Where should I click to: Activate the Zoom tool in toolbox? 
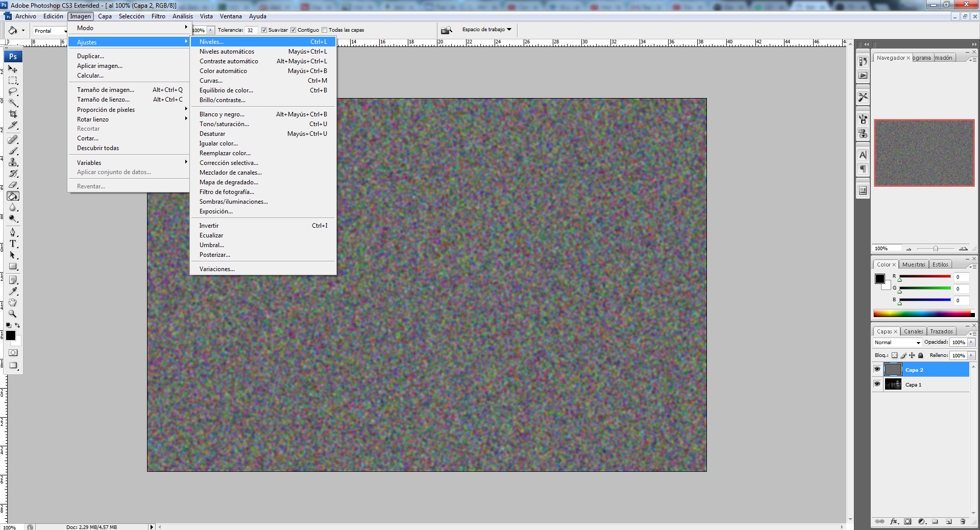13,314
